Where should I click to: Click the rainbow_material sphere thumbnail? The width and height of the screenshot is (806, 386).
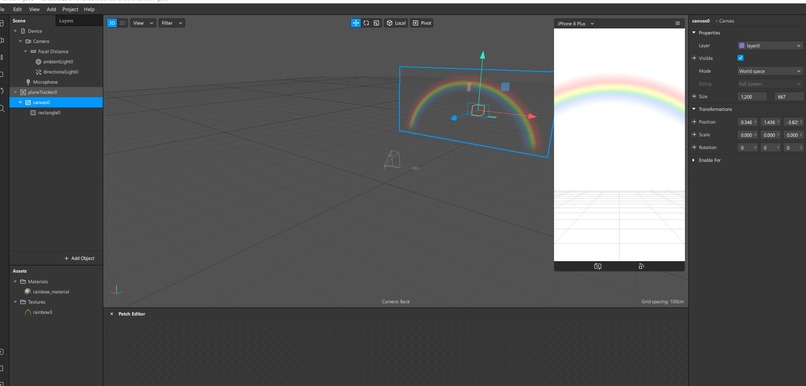28,291
